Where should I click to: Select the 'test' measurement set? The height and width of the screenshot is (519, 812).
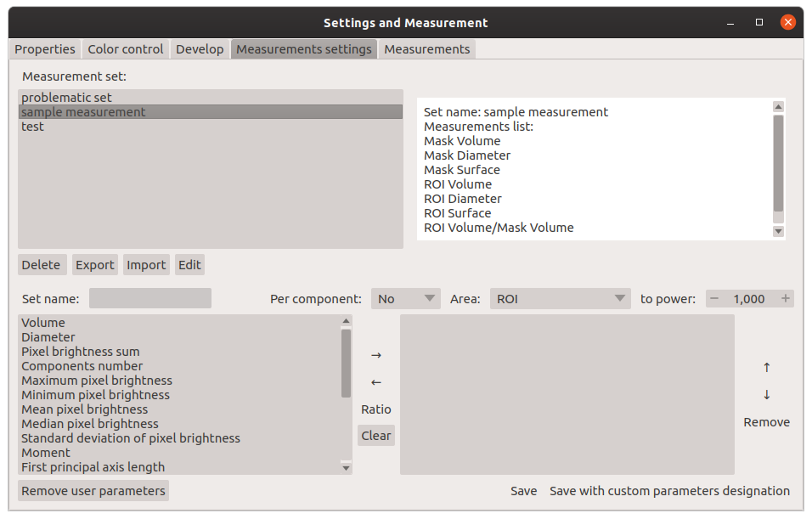coord(211,127)
